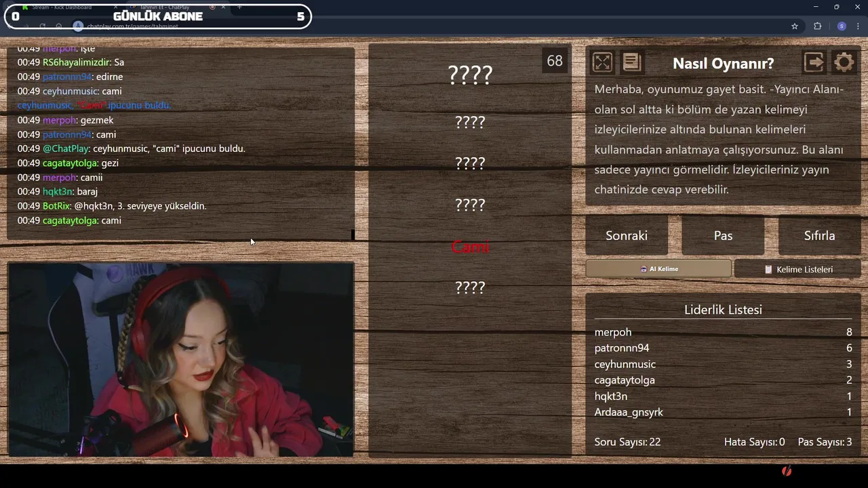The image size is (868, 488).
Task: Select the AI Kelime option
Action: 658,268
